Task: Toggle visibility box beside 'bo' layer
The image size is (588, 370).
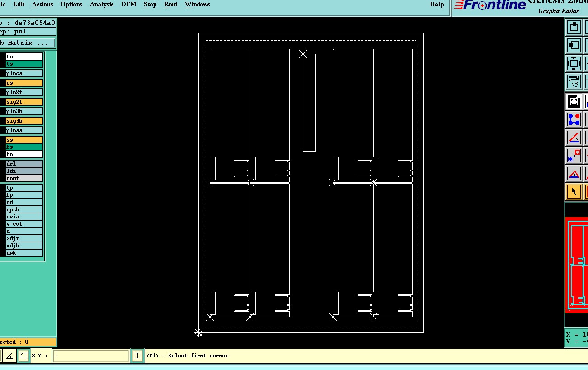Action: coord(2,154)
